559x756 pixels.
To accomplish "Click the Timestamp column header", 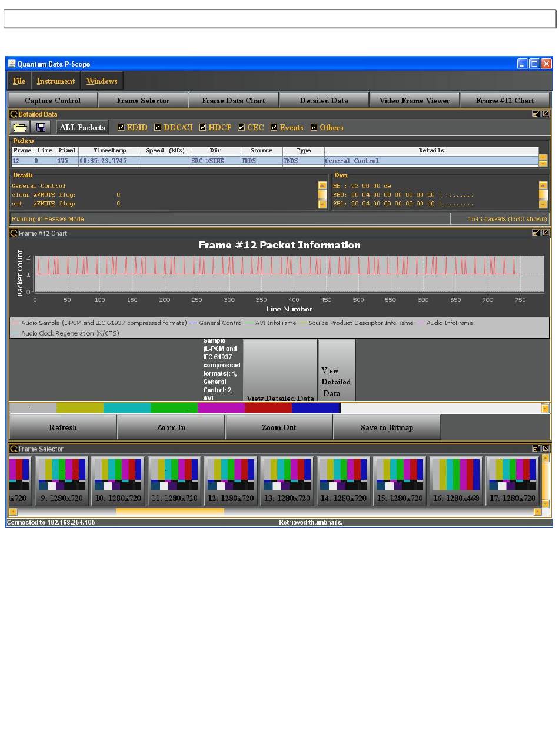I will 109,151.
